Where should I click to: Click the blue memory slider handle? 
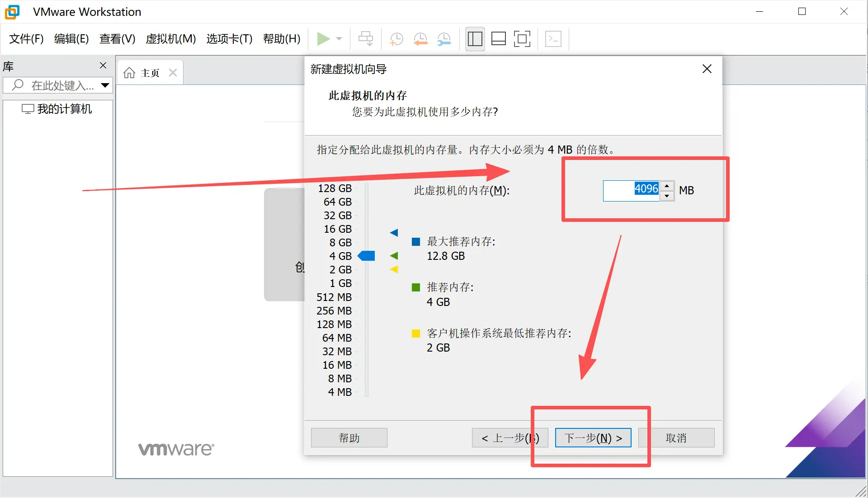click(x=366, y=256)
